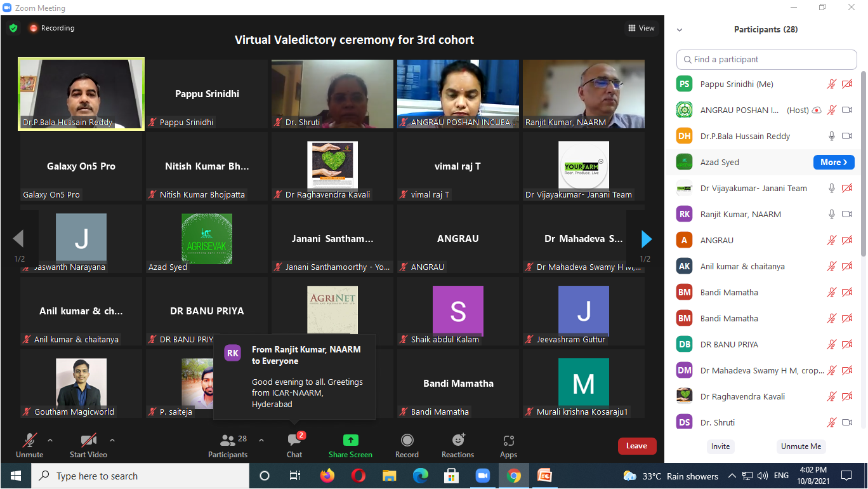
Task: Open the Apps panel
Action: [508, 441]
